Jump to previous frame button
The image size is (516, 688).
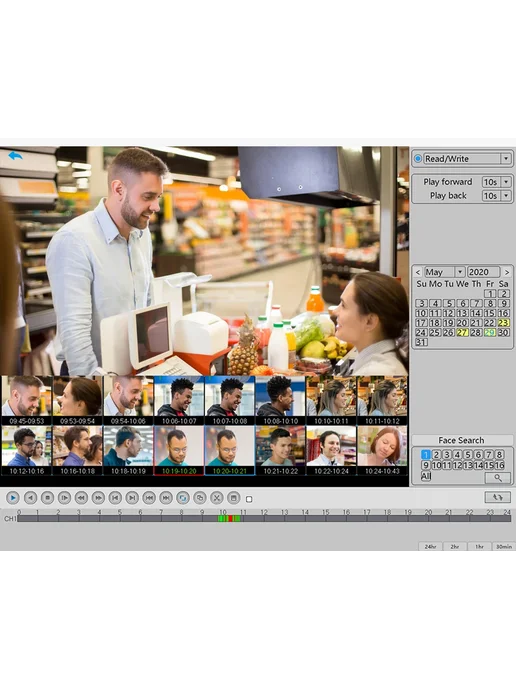click(115, 498)
